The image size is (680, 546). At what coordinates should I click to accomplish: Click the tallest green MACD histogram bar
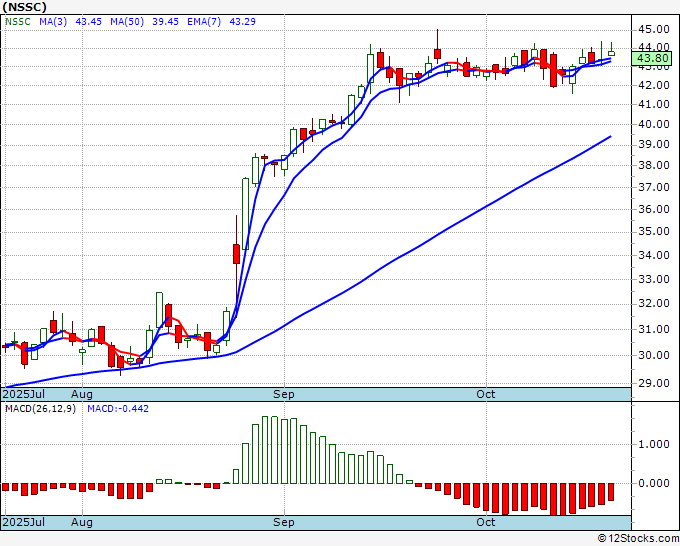coord(265,450)
